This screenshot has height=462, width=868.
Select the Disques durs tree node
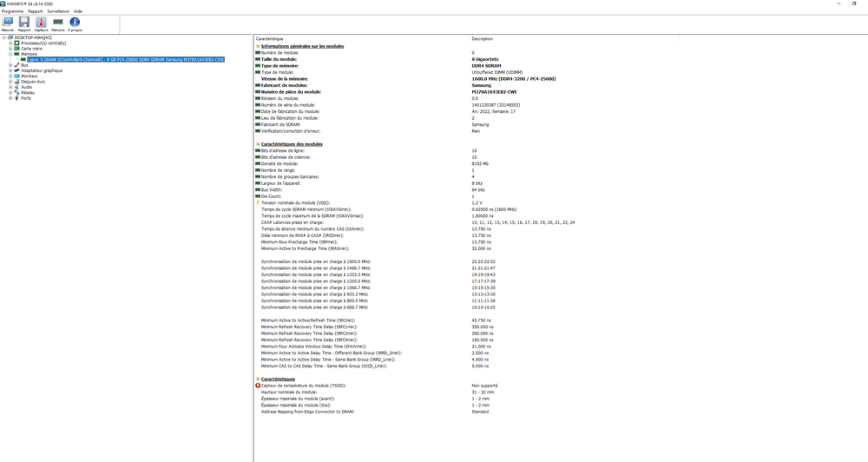(x=33, y=82)
